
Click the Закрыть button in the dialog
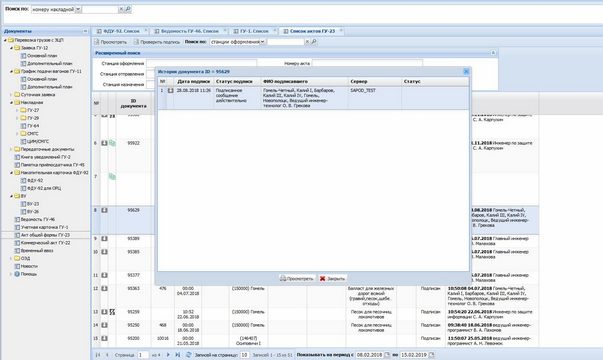click(x=332, y=278)
